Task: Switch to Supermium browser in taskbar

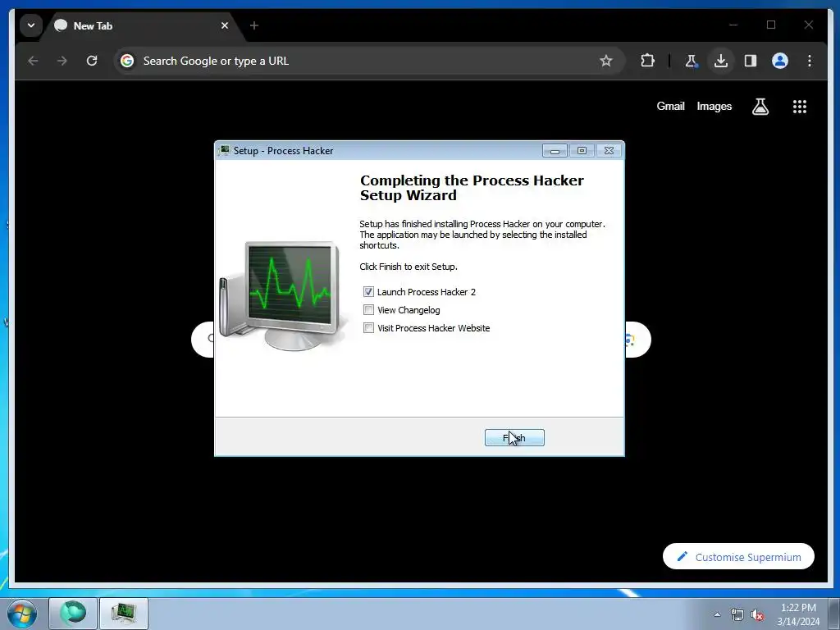Action: 73,614
